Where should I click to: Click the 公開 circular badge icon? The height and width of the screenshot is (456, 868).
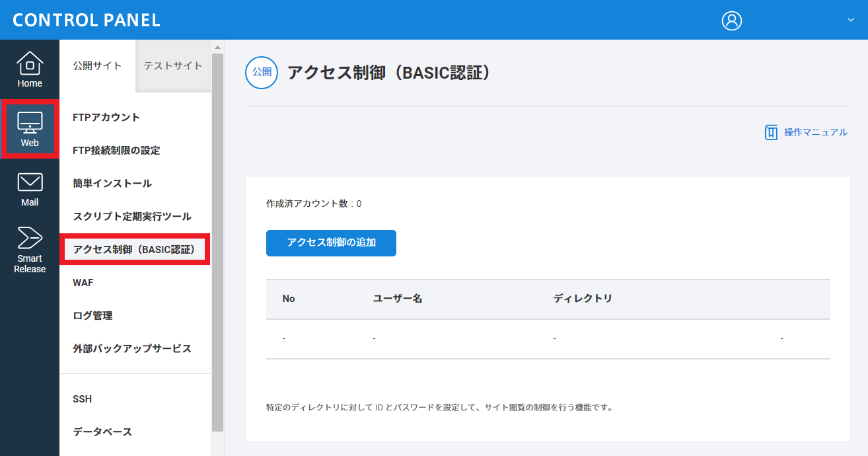(262, 73)
